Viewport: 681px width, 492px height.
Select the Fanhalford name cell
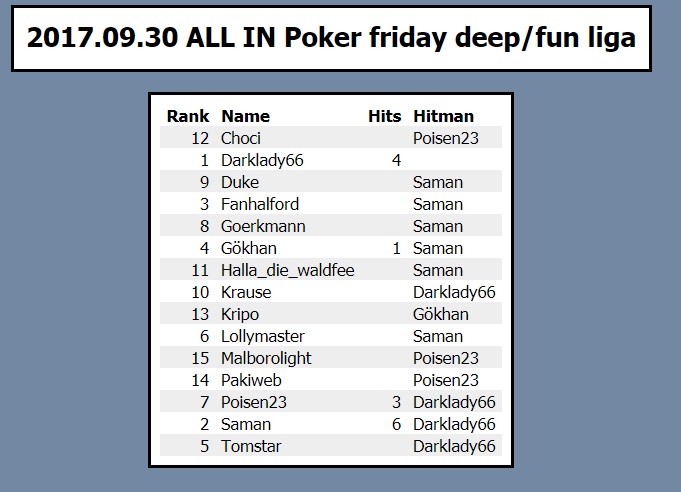pyautogui.click(x=260, y=204)
